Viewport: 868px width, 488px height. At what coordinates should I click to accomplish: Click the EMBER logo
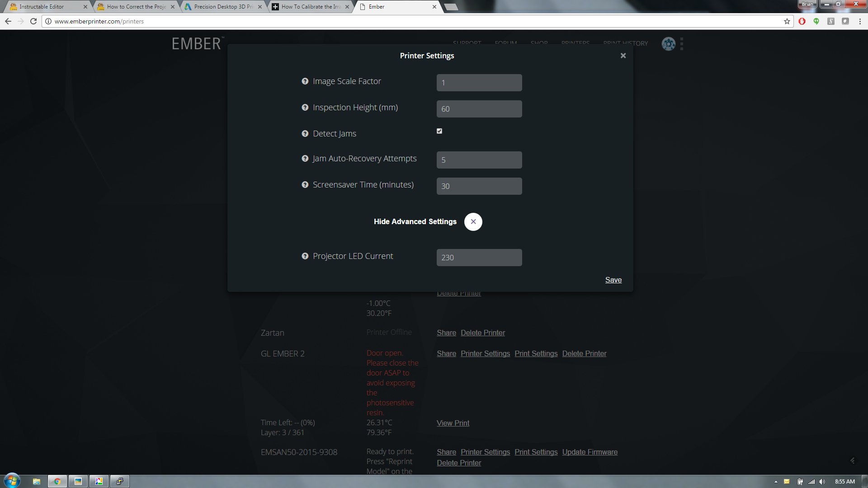(198, 44)
